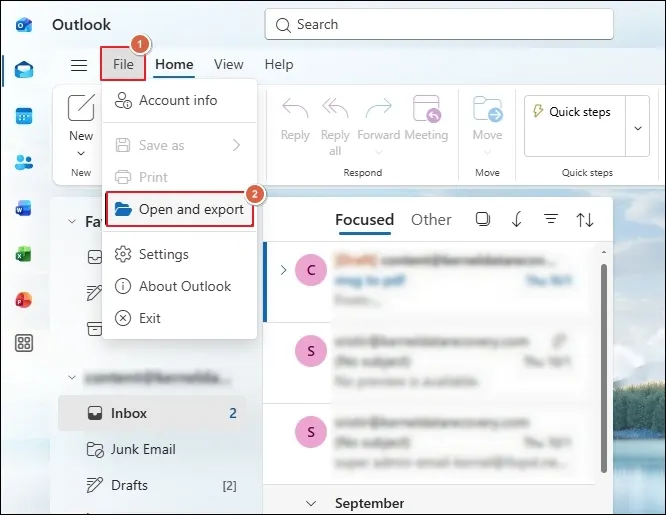Collapse the September message group
666x515 pixels.
click(x=311, y=503)
